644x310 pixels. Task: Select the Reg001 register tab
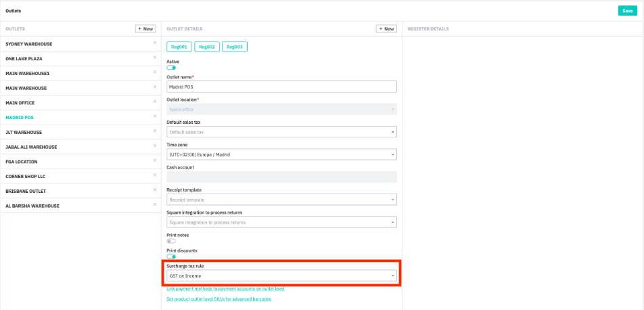click(x=179, y=47)
